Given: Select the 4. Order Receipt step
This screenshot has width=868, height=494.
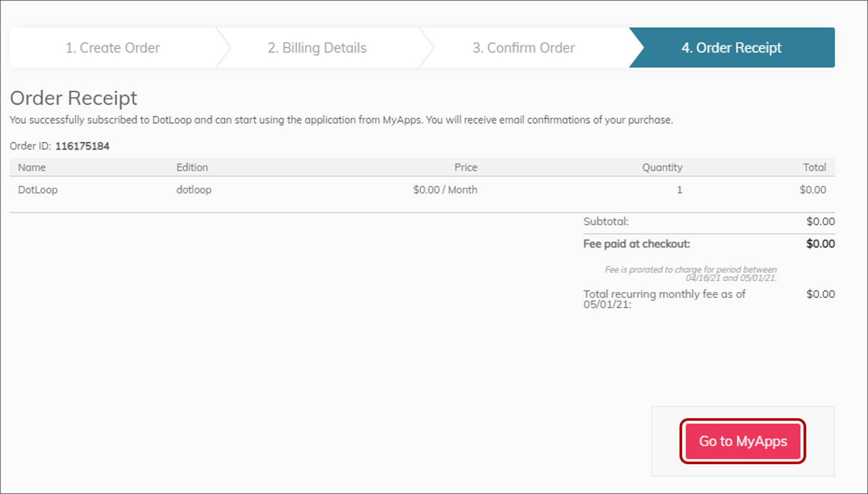Looking at the screenshot, I should [731, 47].
